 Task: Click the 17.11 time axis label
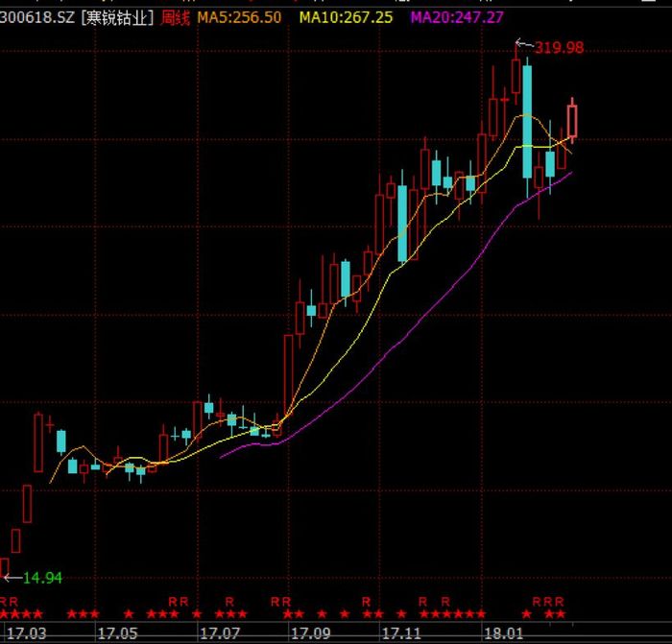click(401, 633)
